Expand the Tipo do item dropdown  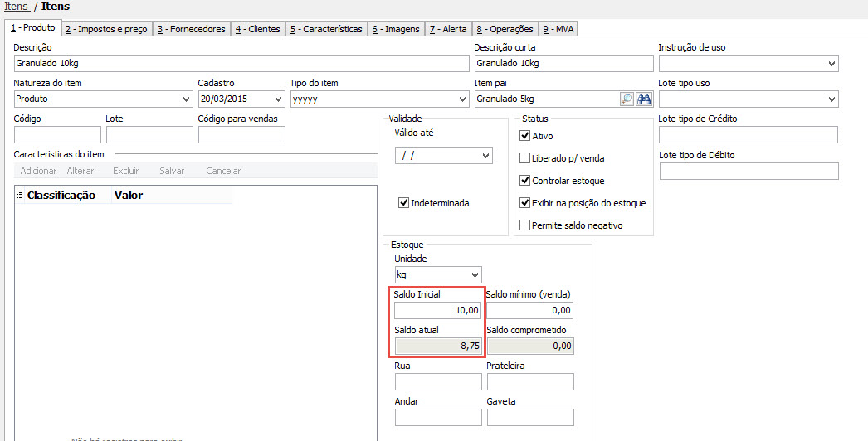coord(463,99)
